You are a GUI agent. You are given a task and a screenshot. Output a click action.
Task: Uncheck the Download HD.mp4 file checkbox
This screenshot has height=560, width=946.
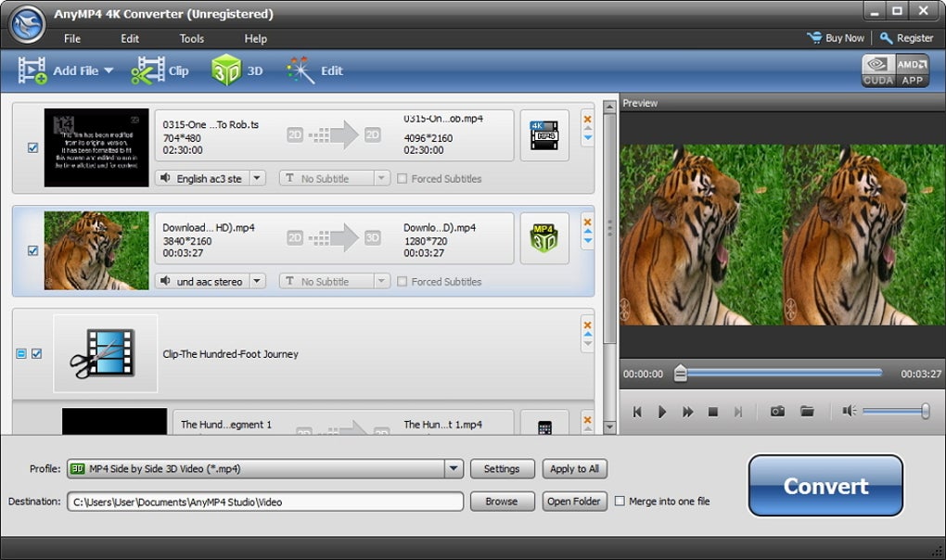pos(33,250)
